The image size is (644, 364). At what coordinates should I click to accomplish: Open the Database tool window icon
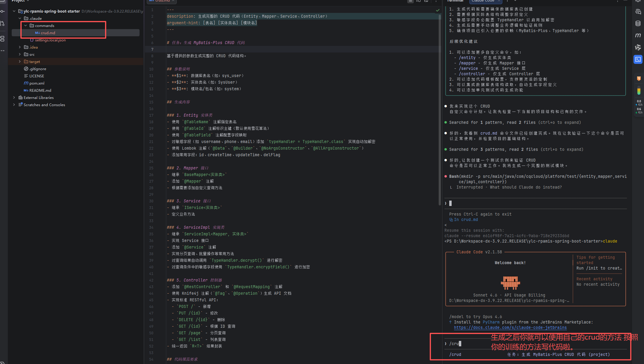638,23
